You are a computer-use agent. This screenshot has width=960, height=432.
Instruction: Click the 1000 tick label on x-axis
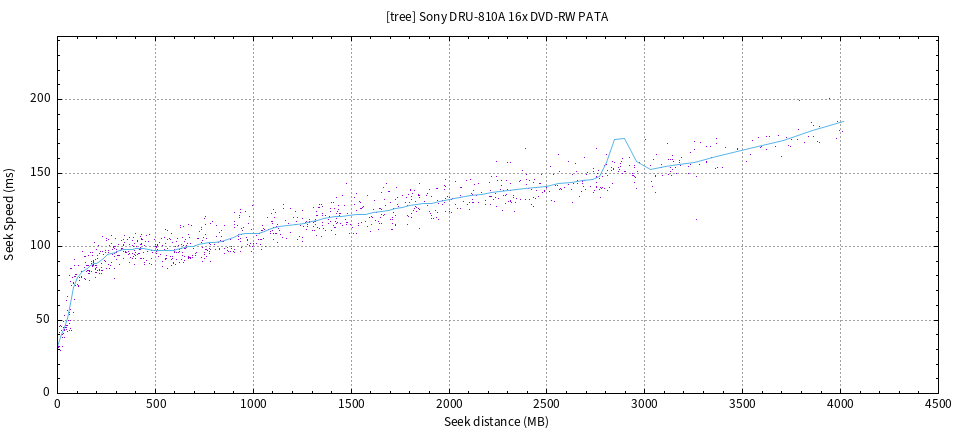(253, 405)
